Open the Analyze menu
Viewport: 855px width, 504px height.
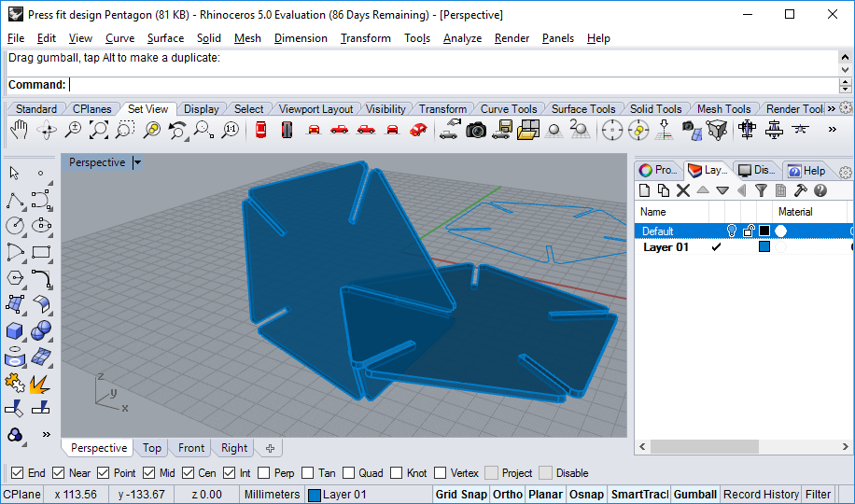[x=462, y=38]
